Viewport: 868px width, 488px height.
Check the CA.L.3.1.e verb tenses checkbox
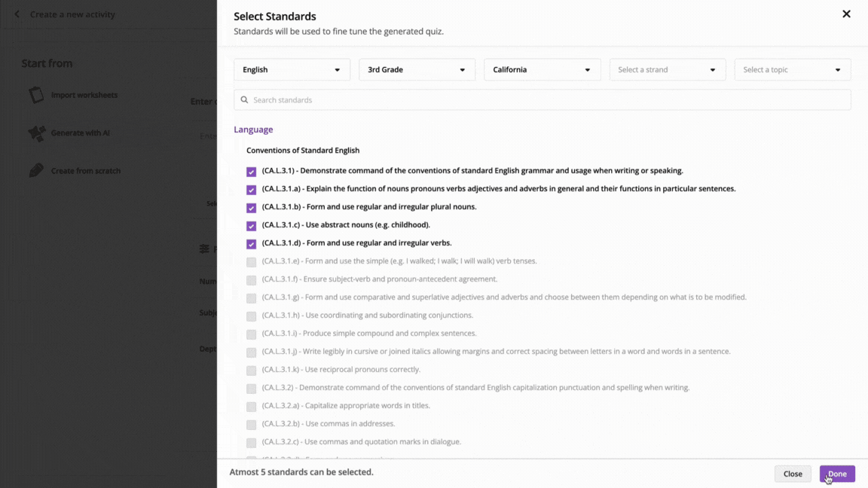click(x=252, y=262)
